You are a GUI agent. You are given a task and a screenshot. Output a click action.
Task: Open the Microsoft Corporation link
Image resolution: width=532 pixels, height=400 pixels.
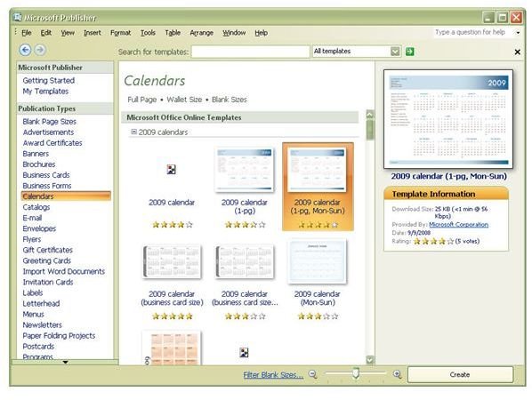(x=458, y=224)
